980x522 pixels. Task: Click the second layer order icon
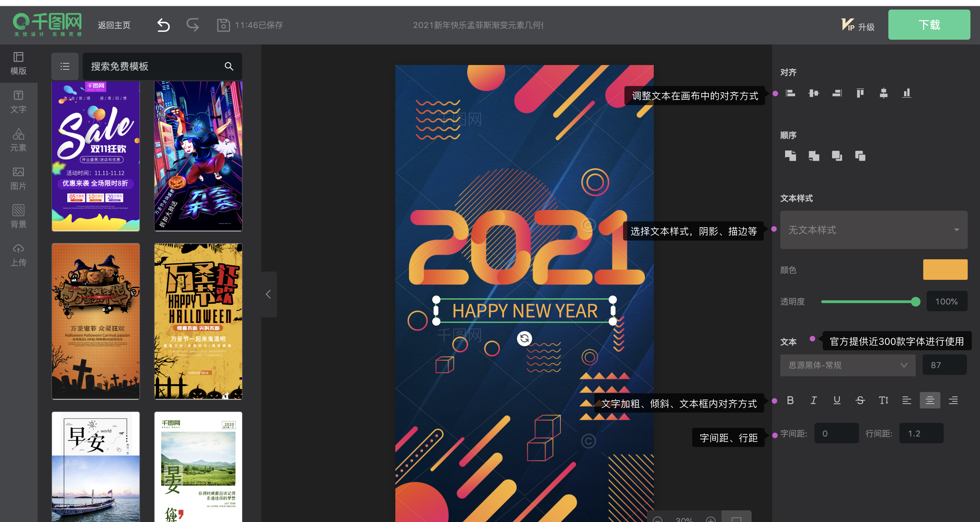[x=814, y=156]
